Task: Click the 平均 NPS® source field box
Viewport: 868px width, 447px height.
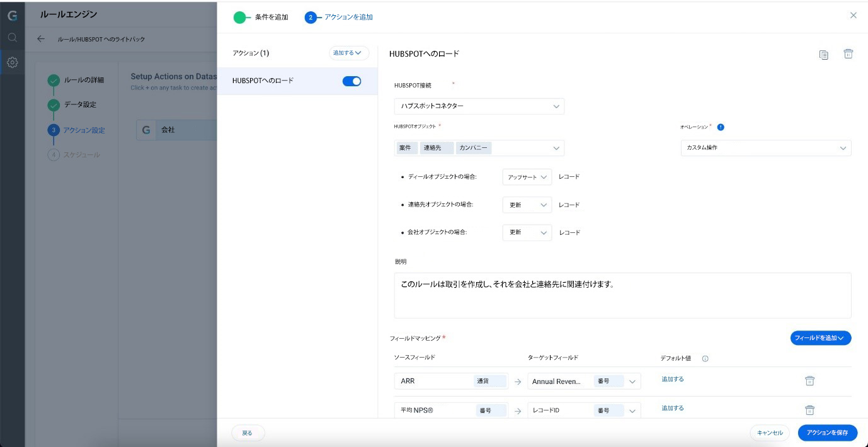Action: point(451,410)
